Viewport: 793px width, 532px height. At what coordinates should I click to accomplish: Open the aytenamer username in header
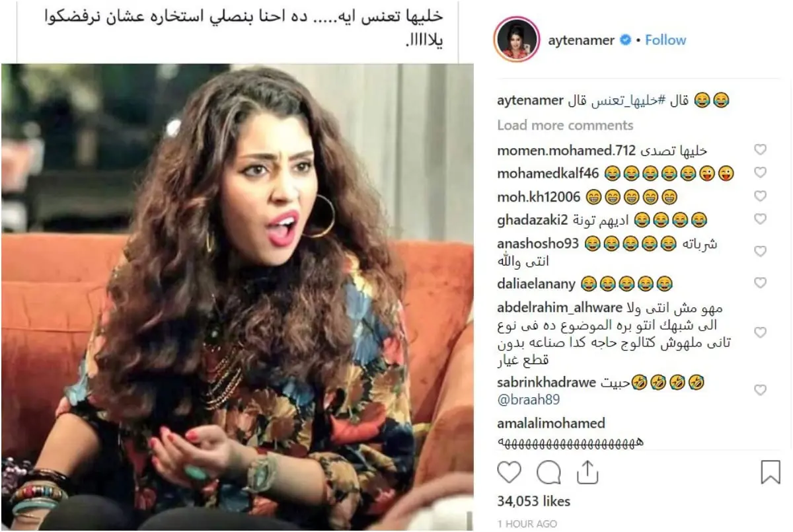[582, 40]
